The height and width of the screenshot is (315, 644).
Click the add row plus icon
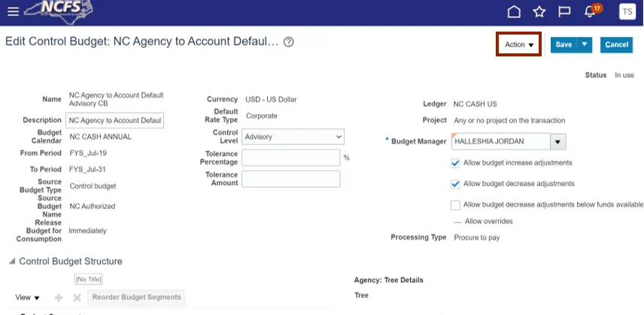click(x=59, y=298)
